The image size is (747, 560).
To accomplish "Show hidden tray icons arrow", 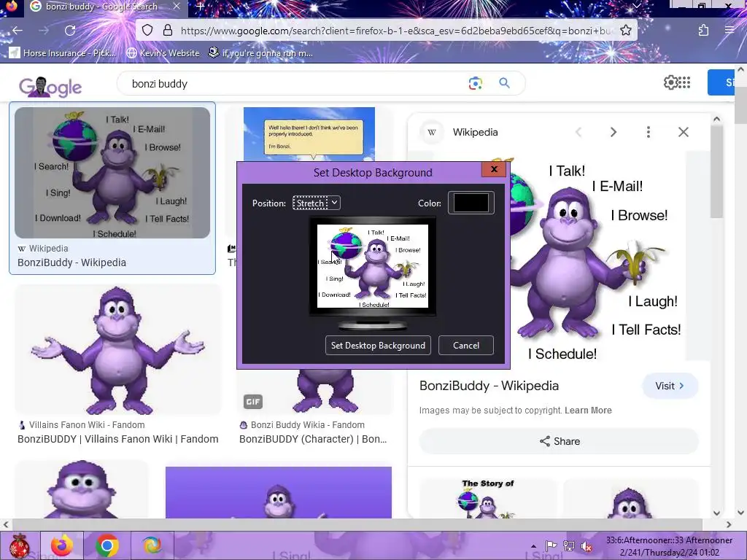I will point(533,546).
